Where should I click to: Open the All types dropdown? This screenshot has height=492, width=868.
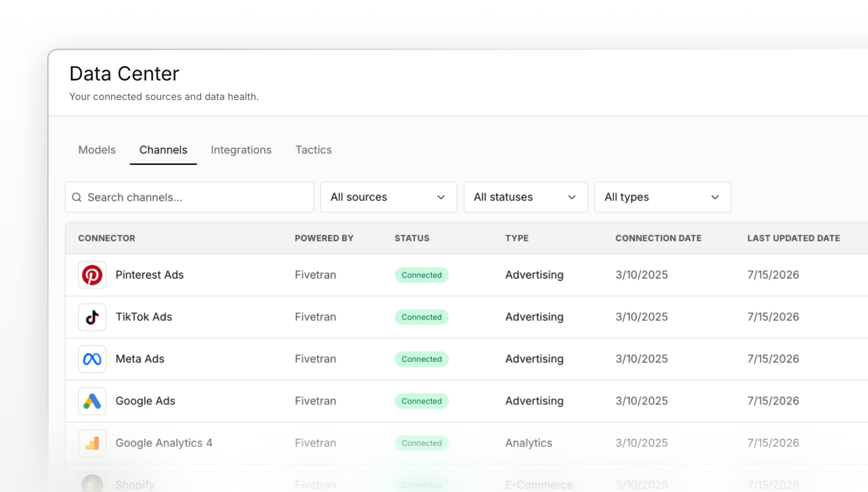663,197
